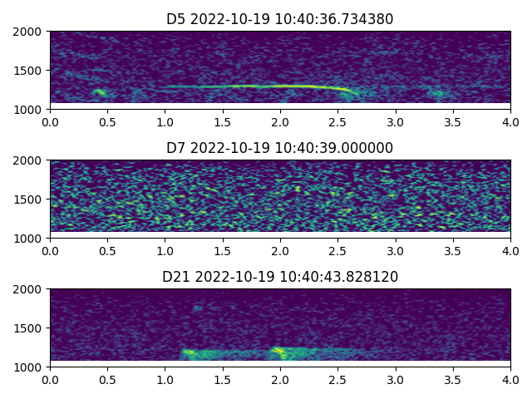Click the bright patch near 1.2s in D21 plot
This screenshot has width=532, height=399.
190,354
